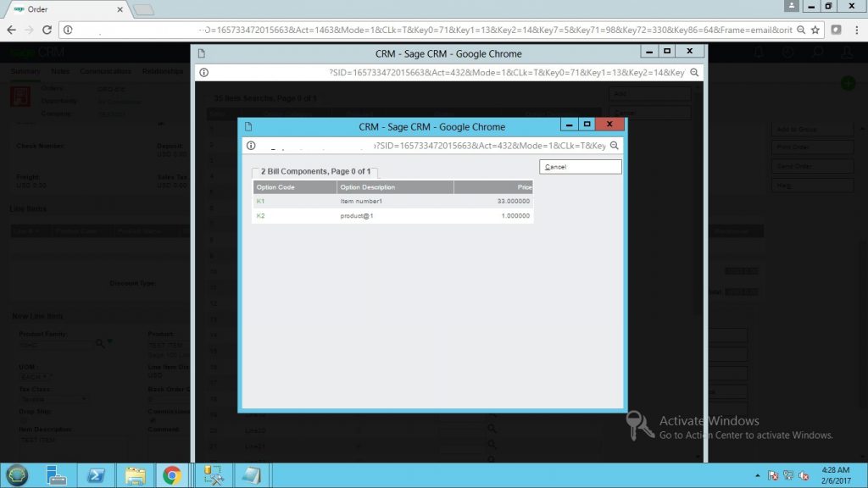This screenshot has width=868, height=488.
Task: Show hidden system tray icons
Action: coord(757,476)
